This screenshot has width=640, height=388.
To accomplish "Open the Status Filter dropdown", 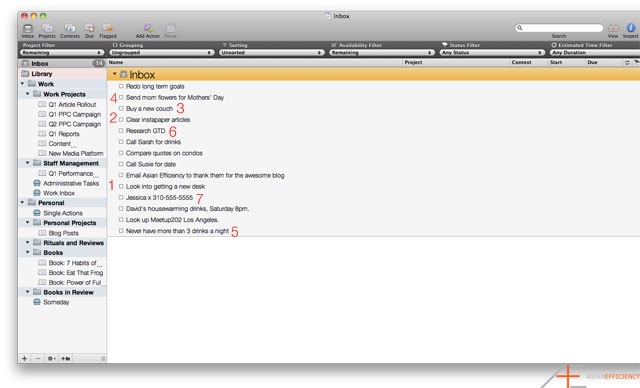I will coord(492,53).
